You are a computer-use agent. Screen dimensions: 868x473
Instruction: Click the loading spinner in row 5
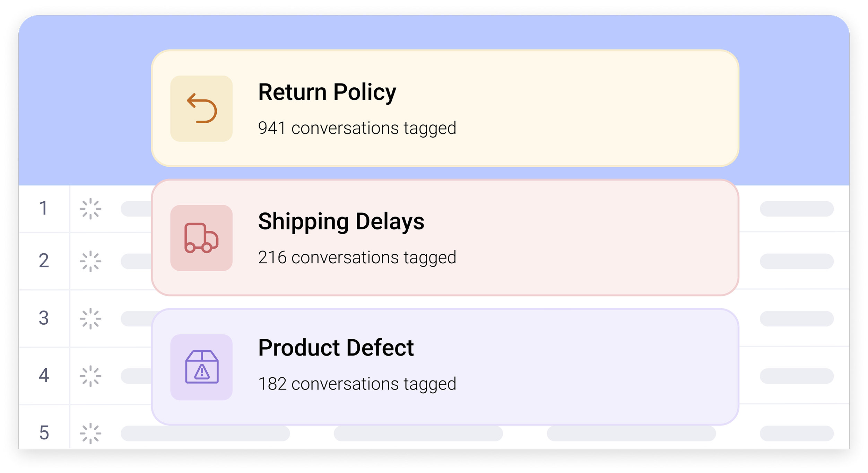point(90,433)
